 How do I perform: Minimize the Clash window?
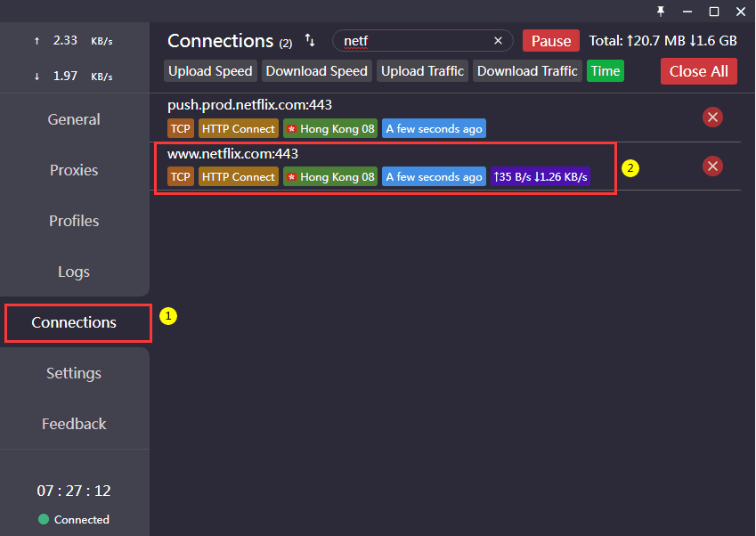[687, 11]
